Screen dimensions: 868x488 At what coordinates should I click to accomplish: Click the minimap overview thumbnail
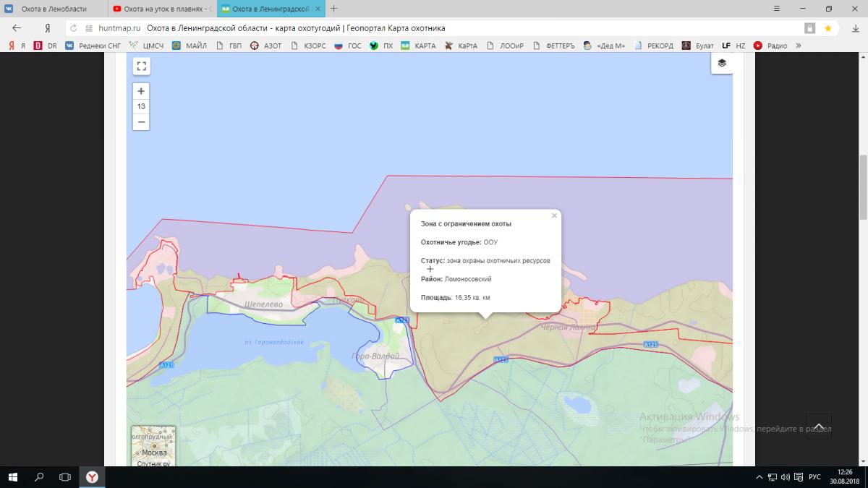[153, 446]
